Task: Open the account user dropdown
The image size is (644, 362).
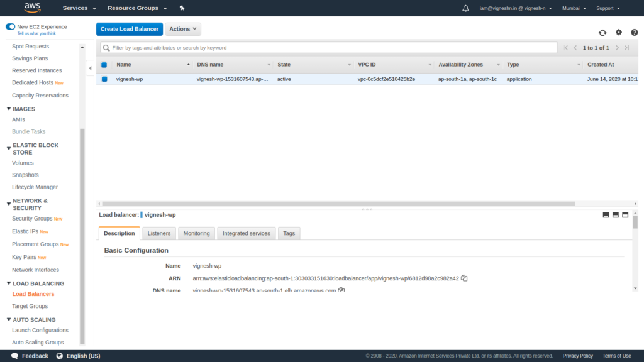Action: [x=516, y=8]
